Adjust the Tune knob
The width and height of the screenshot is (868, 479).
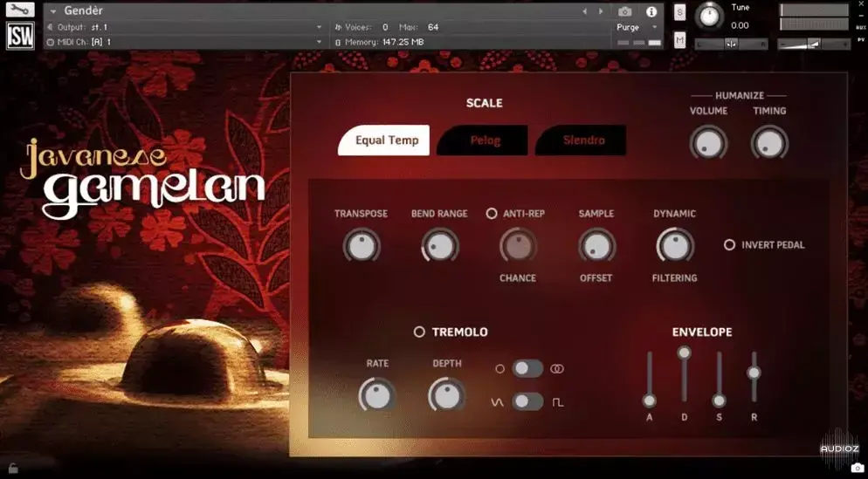pyautogui.click(x=709, y=16)
